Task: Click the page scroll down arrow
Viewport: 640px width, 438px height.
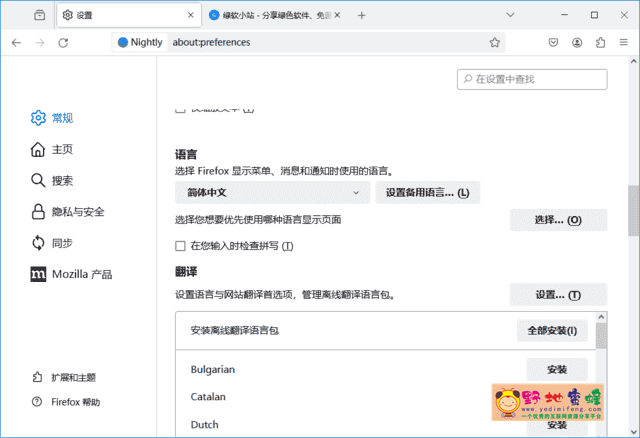Action: (633, 431)
